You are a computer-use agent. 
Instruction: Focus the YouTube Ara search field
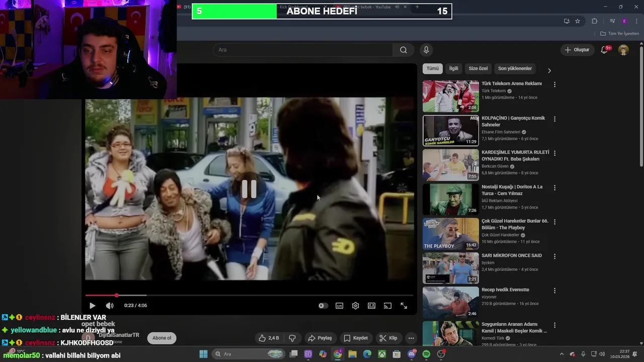(x=303, y=50)
